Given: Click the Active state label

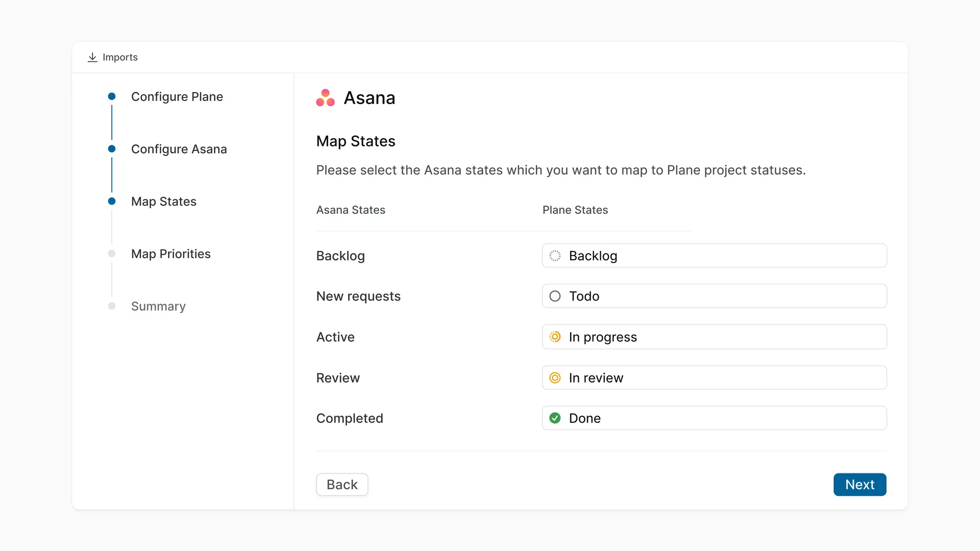Looking at the screenshot, I should [x=335, y=337].
